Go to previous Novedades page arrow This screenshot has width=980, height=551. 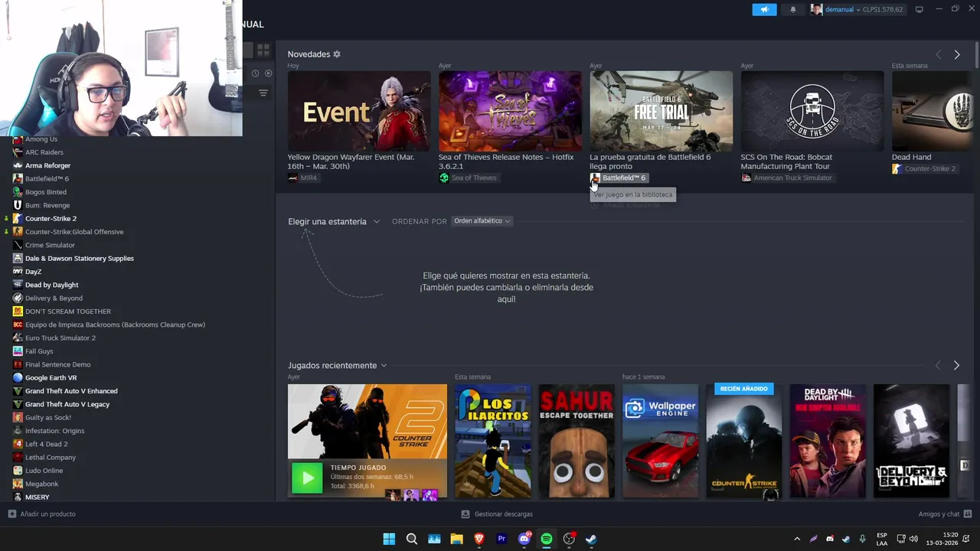click(938, 54)
